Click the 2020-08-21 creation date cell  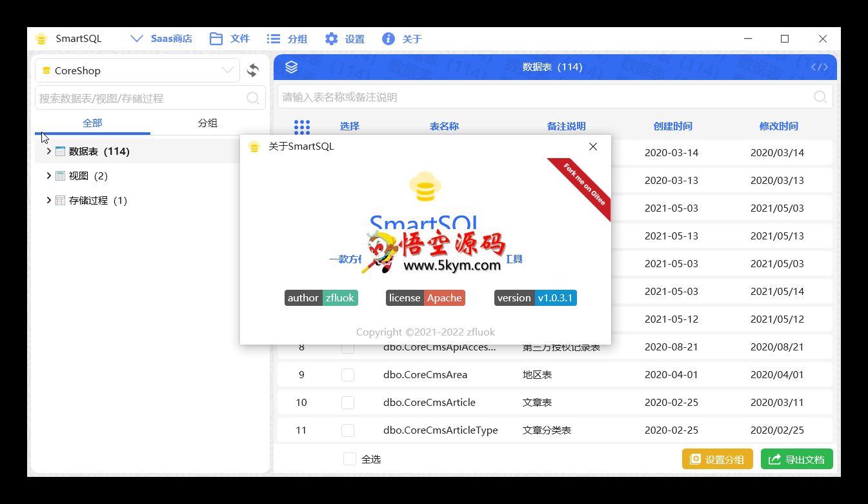click(671, 347)
